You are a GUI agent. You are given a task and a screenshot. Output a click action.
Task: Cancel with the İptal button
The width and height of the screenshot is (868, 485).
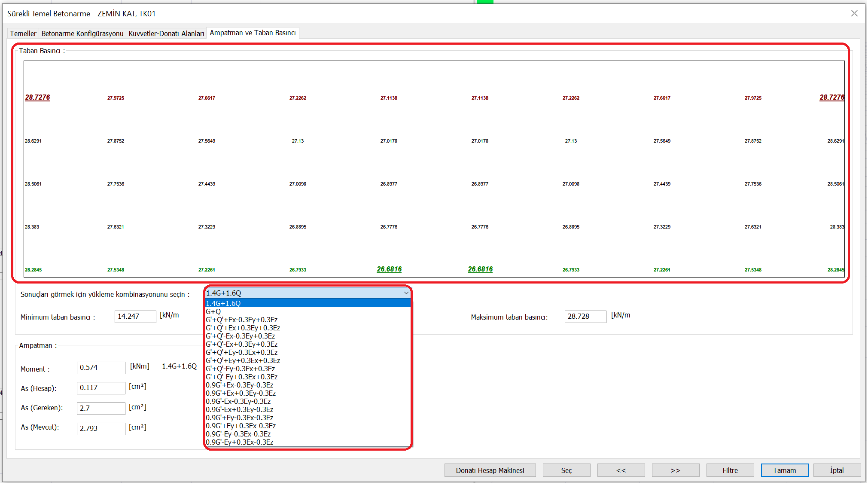837,470
